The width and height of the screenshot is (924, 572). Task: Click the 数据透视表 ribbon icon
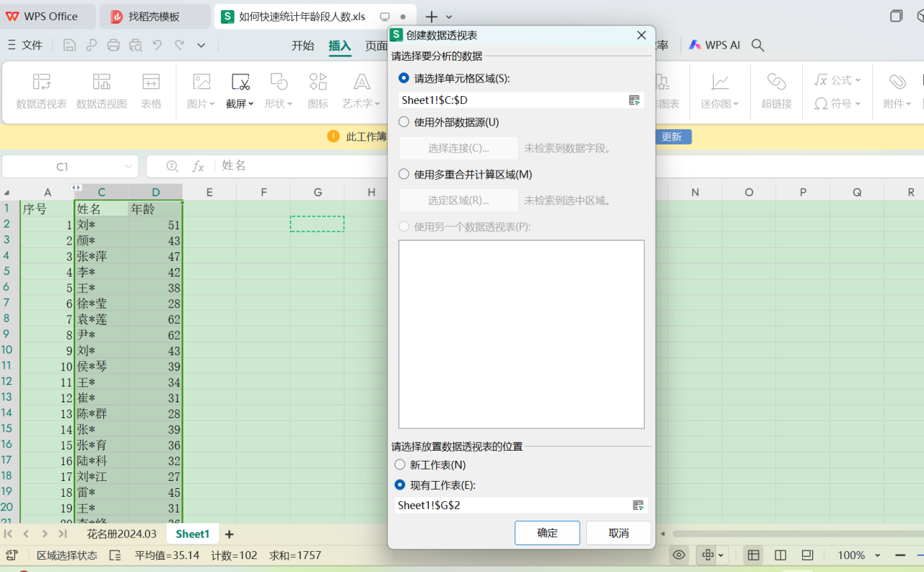pos(42,90)
